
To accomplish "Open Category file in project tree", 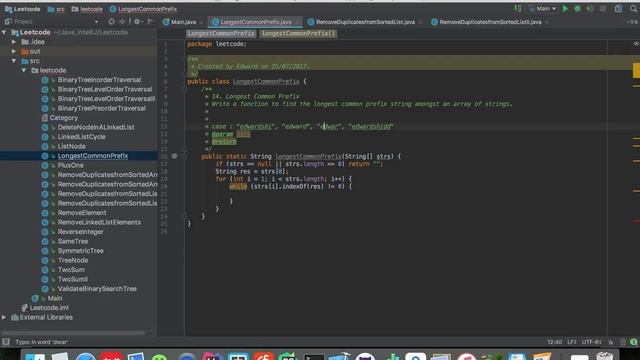I will click(64, 118).
